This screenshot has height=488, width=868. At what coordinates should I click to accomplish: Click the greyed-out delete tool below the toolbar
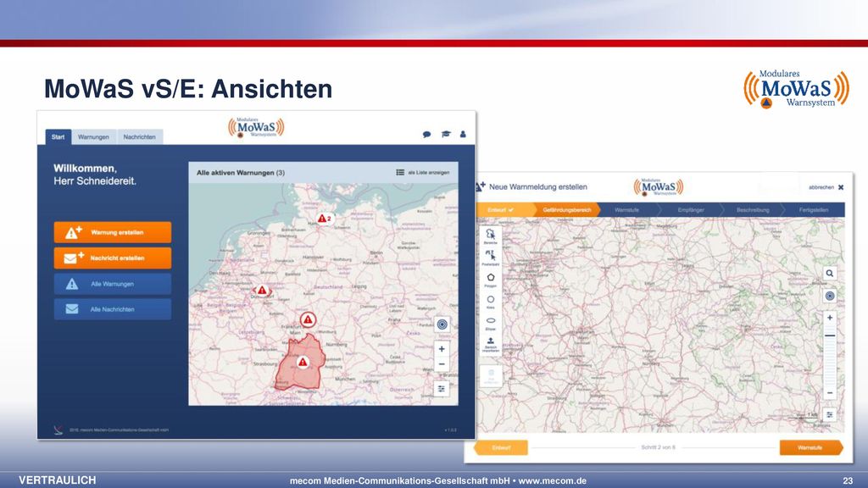(x=491, y=376)
